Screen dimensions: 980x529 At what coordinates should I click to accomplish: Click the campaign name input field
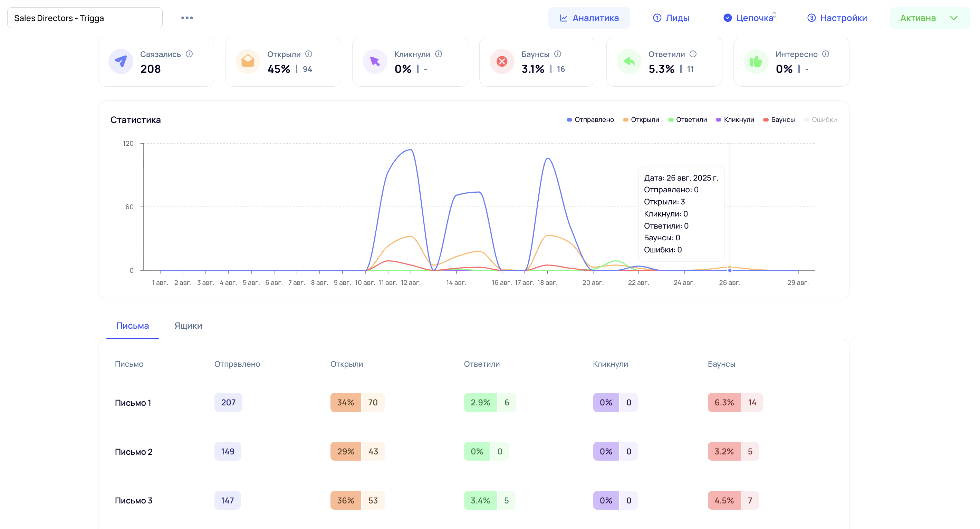click(x=85, y=18)
